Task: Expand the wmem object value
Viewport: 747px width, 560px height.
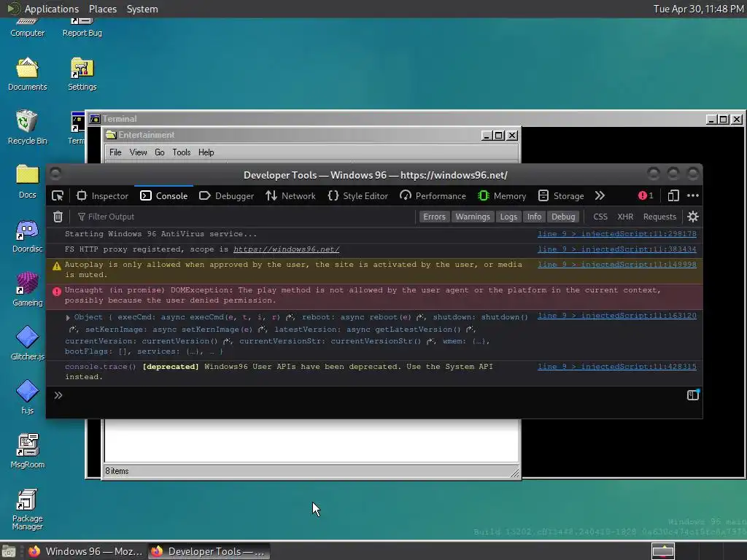Action: click(x=479, y=341)
